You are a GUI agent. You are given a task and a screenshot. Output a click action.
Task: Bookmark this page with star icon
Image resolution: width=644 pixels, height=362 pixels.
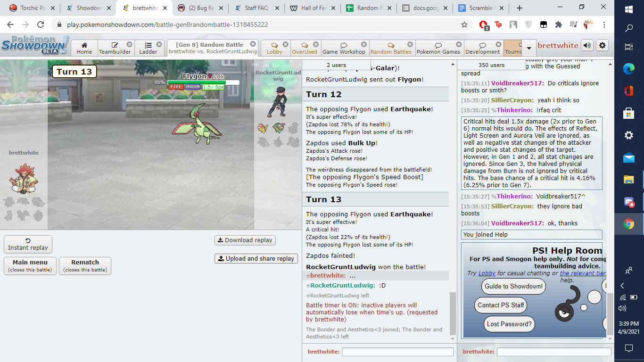[464, 25]
